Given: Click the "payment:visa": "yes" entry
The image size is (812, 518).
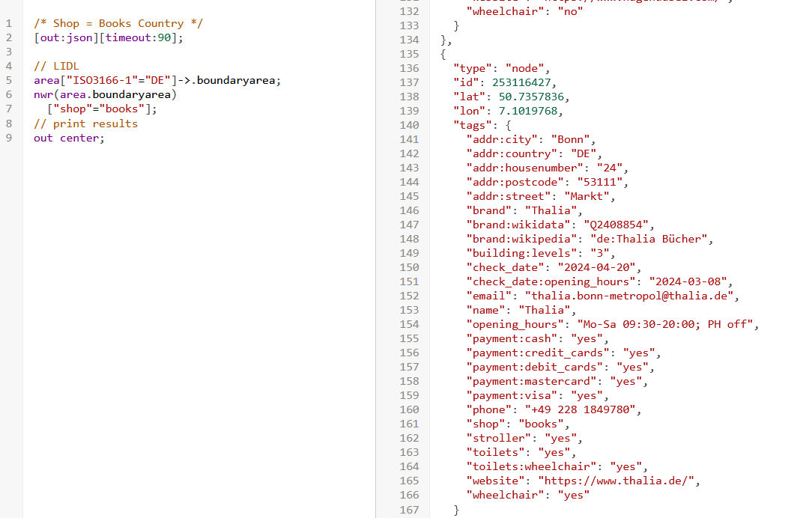Looking at the screenshot, I should 538,395.
